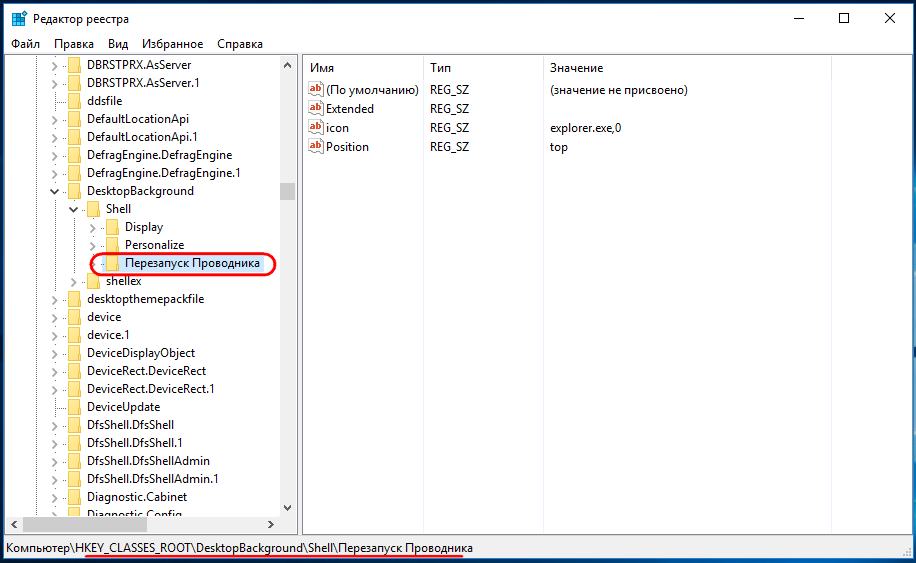Open the Правка menu

pyautogui.click(x=74, y=44)
